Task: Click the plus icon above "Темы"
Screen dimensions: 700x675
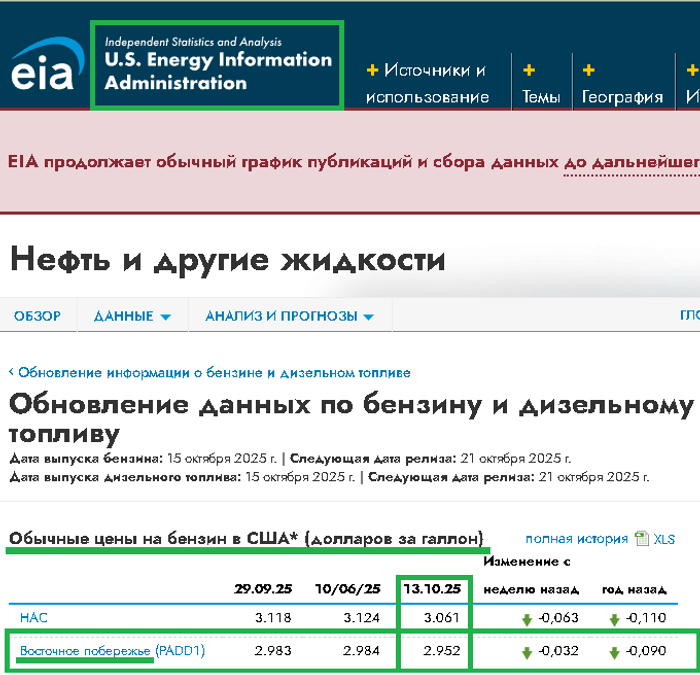Action: tap(529, 70)
